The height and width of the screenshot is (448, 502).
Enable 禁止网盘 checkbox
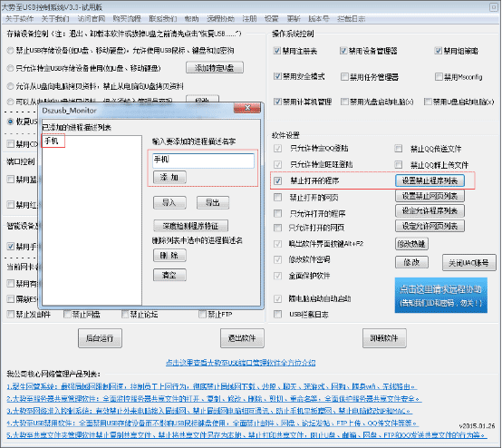67,314
